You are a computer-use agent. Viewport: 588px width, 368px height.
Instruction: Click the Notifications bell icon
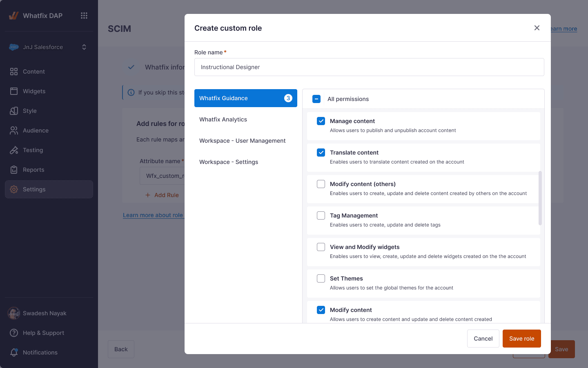pos(14,352)
